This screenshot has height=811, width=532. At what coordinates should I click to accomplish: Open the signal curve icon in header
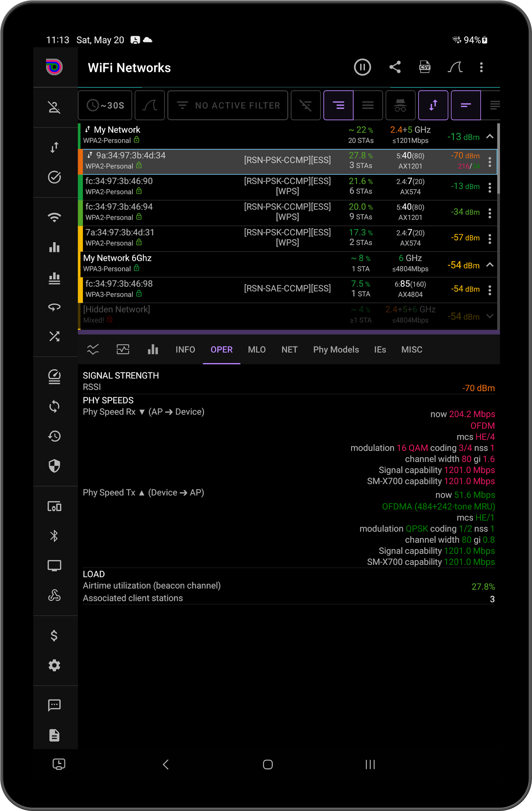coord(455,67)
